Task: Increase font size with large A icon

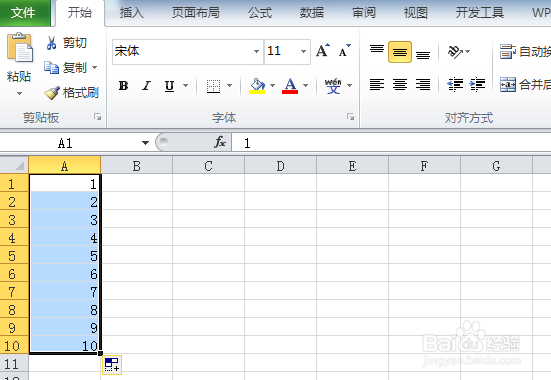Action: point(323,51)
